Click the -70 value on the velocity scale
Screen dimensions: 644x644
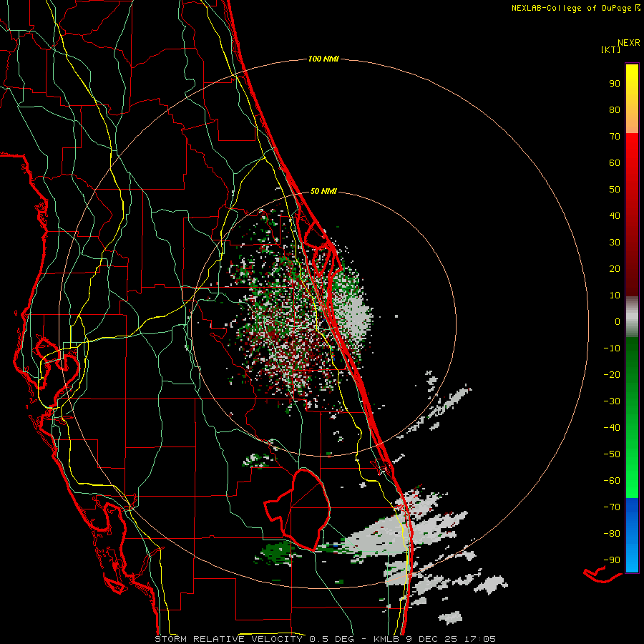(x=612, y=507)
